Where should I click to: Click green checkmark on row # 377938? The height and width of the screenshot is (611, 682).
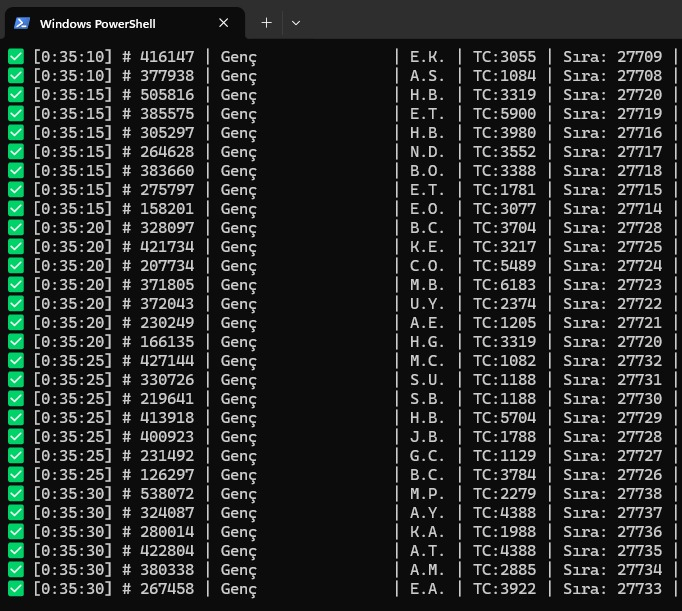(x=16, y=76)
